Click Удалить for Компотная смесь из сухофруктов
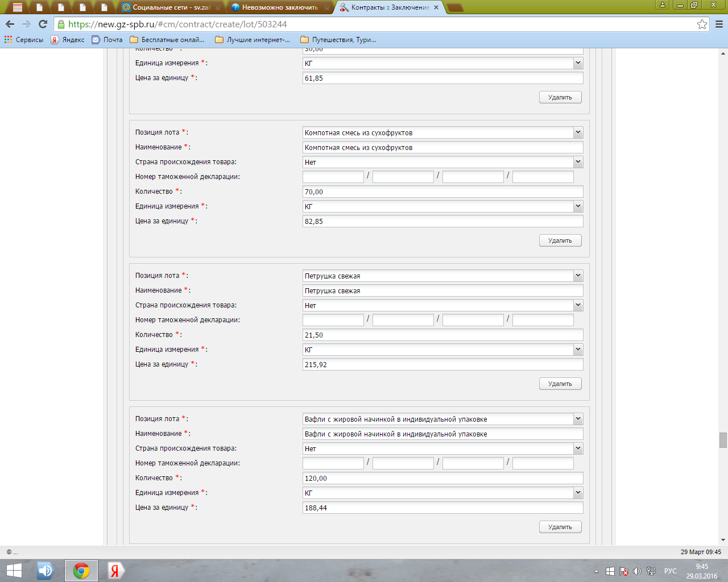728x582 pixels. pyautogui.click(x=560, y=240)
